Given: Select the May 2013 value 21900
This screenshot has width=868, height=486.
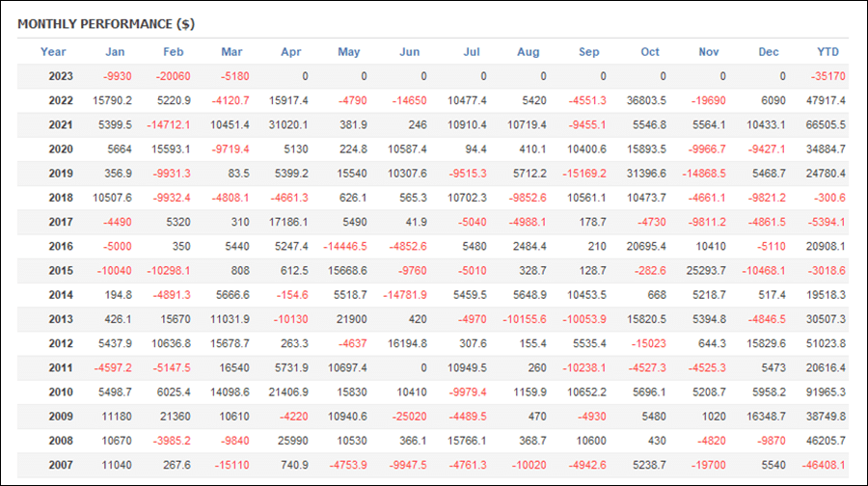Looking at the screenshot, I should click(351, 319).
